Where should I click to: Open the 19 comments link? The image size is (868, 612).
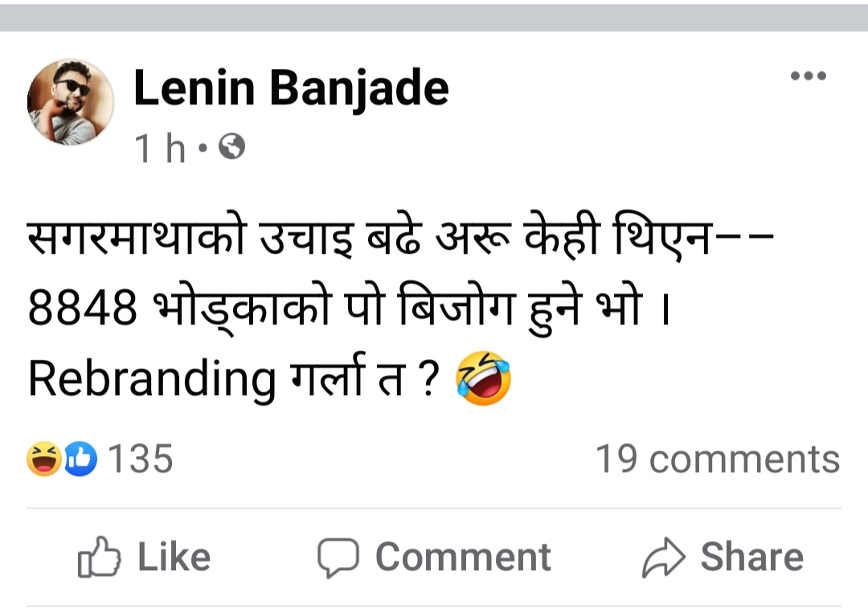click(x=717, y=459)
